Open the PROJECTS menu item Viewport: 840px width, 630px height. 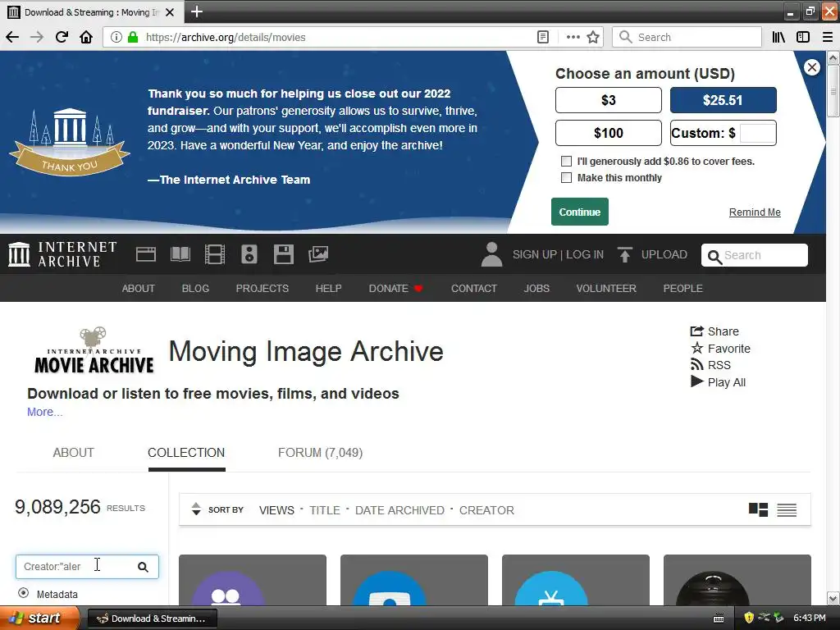tap(262, 288)
